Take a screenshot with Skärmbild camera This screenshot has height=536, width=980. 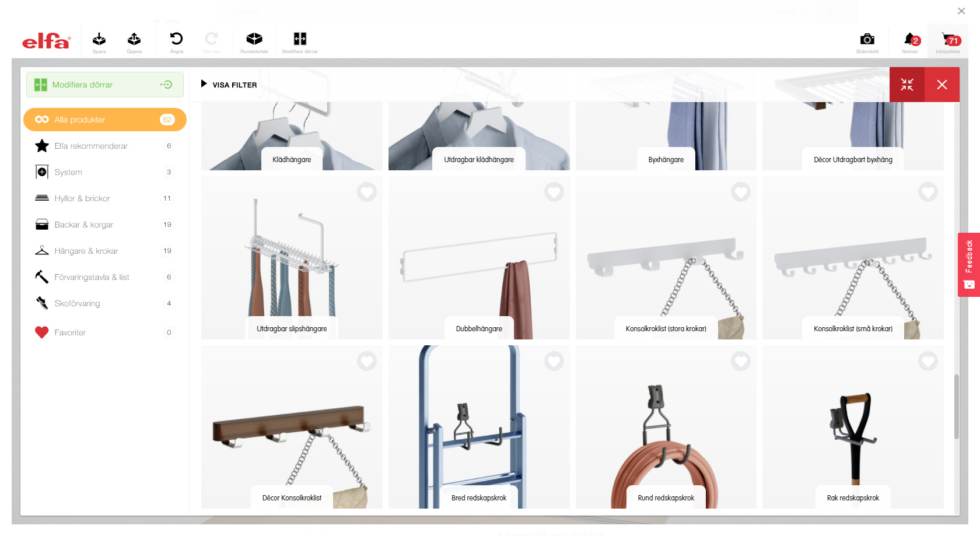(867, 41)
